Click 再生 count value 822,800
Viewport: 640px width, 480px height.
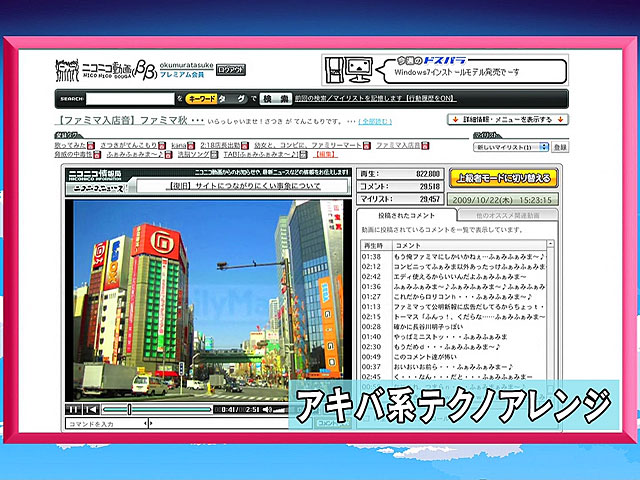tap(428, 174)
